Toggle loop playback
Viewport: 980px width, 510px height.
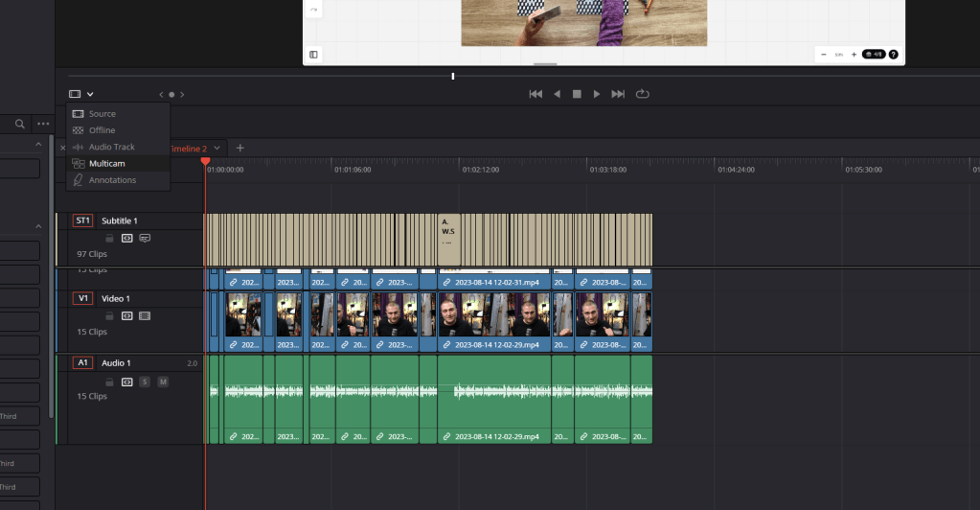point(643,94)
